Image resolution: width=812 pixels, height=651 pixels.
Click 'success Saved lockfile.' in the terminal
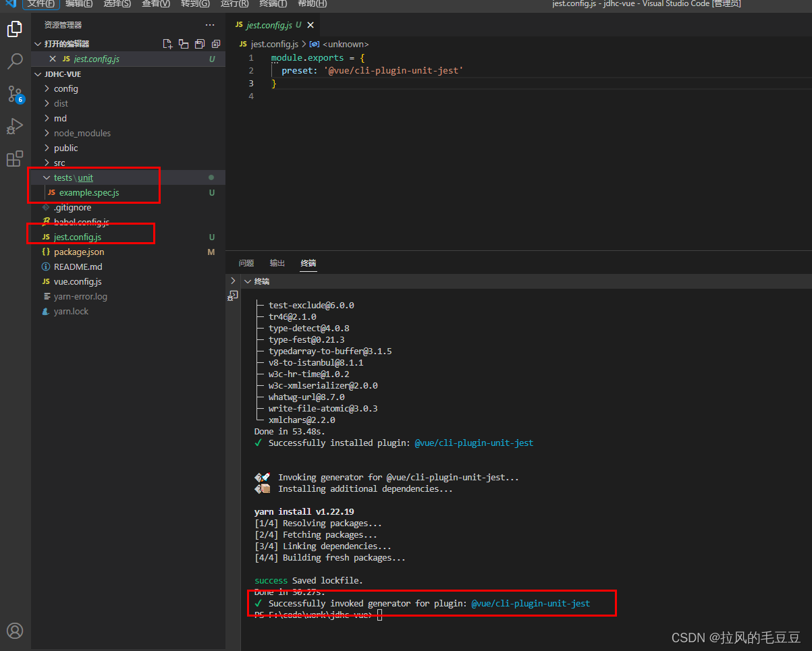(310, 580)
